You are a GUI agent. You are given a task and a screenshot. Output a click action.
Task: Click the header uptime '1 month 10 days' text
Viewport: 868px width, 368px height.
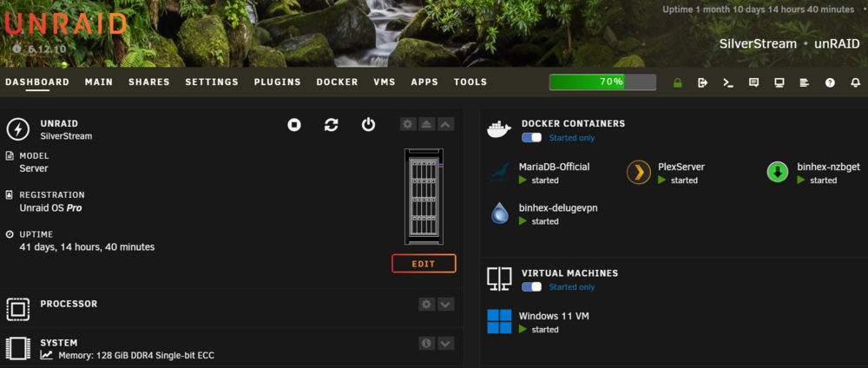tap(759, 10)
